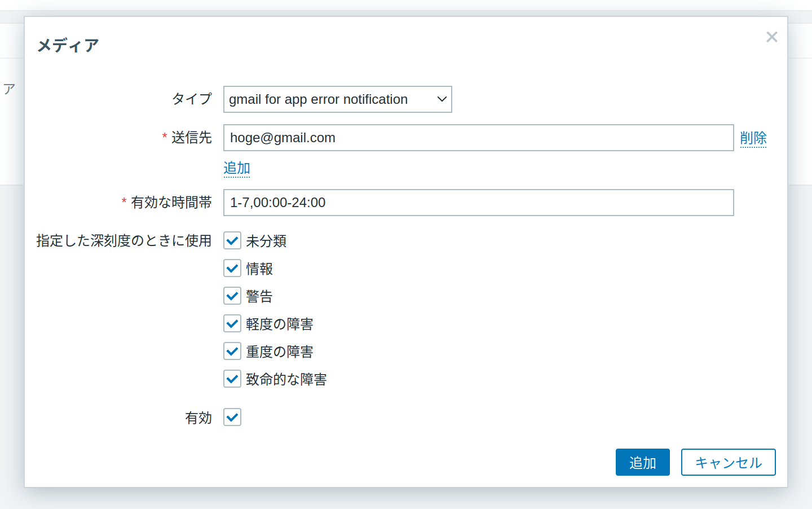
Task: Select the 有効な時間帯 time period field
Action: [x=478, y=203]
